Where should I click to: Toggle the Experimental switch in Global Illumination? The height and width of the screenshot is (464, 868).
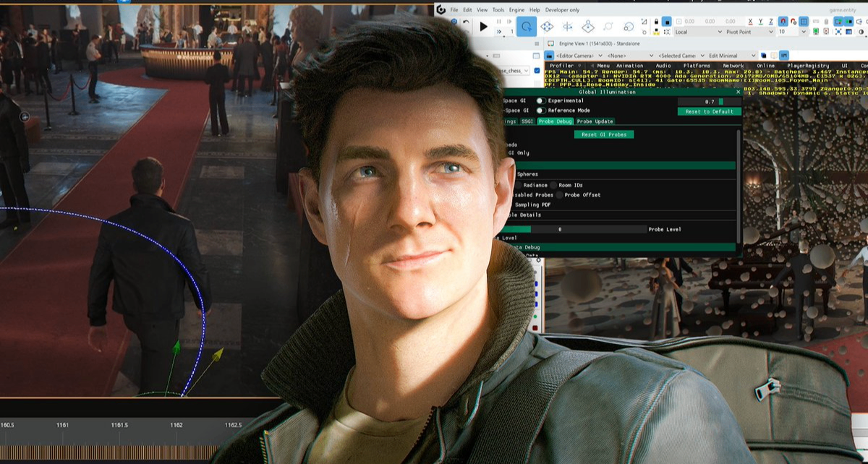click(541, 100)
